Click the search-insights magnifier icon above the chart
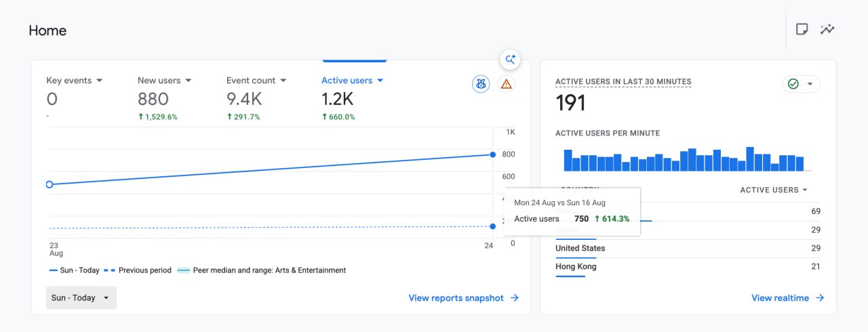 coord(510,60)
